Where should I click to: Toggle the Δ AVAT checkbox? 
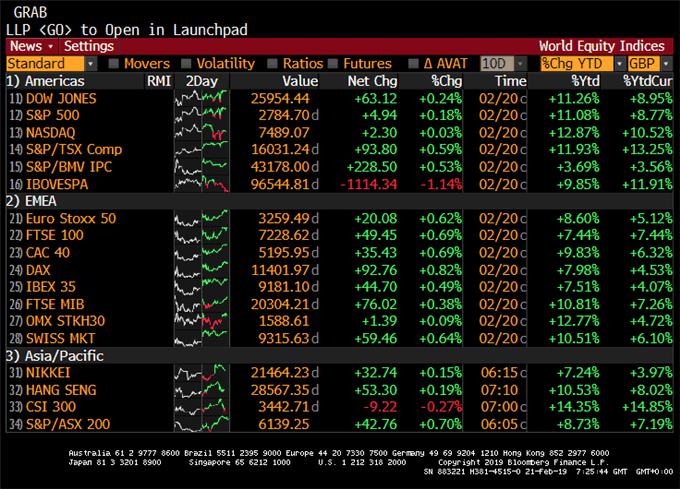click(413, 64)
